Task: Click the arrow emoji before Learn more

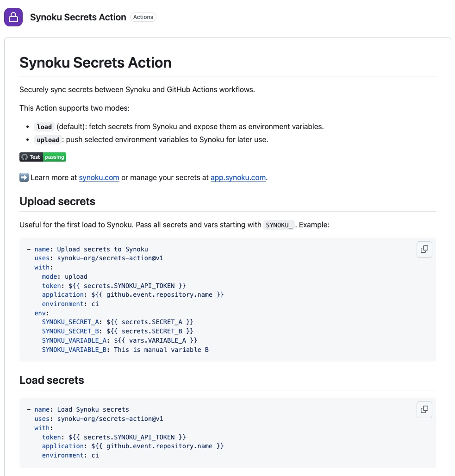Action: pos(24,177)
